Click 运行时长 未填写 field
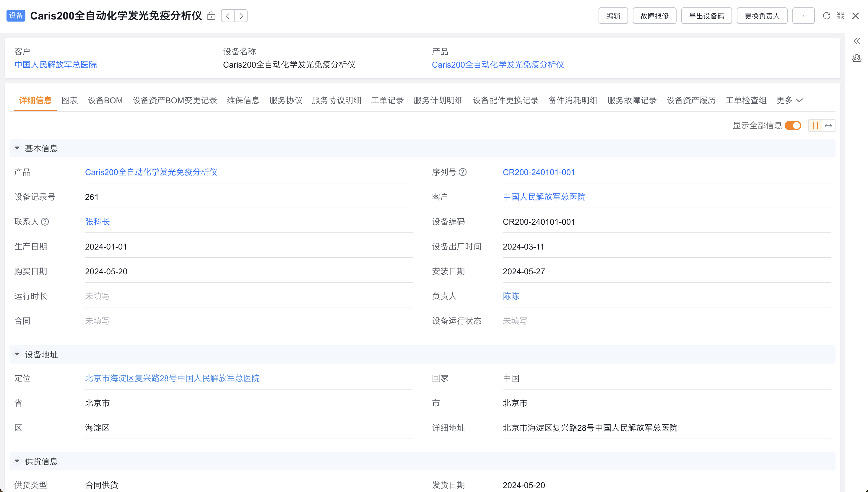Image resolution: width=868 pixels, height=492 pixels. (x=249, y=296)
